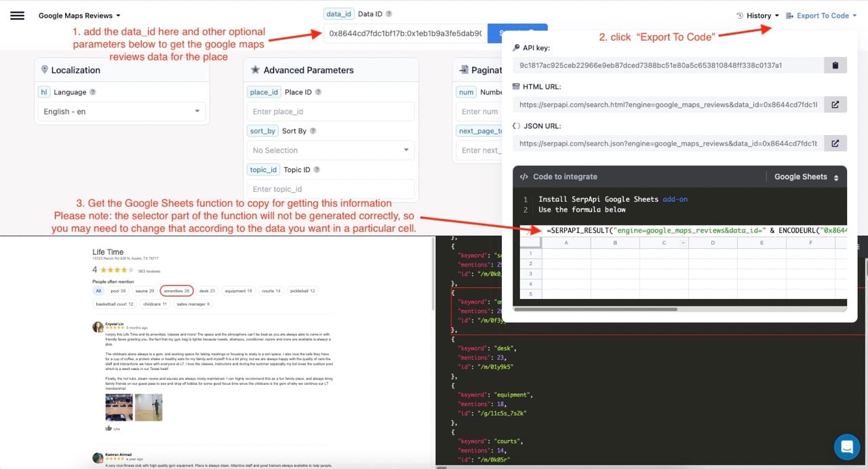The image size is (868, 469).
Task: Select the basketball court 12 topic chip
Action: coord(115,304)
